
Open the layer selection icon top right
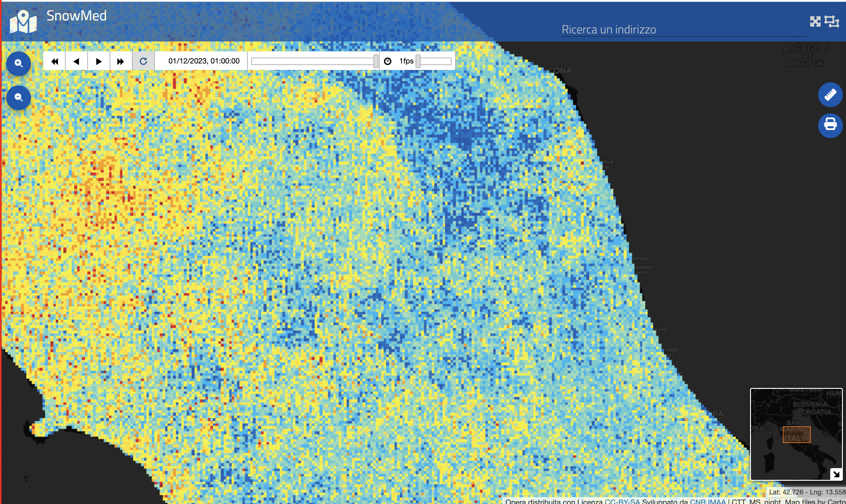tap(832, 21)
